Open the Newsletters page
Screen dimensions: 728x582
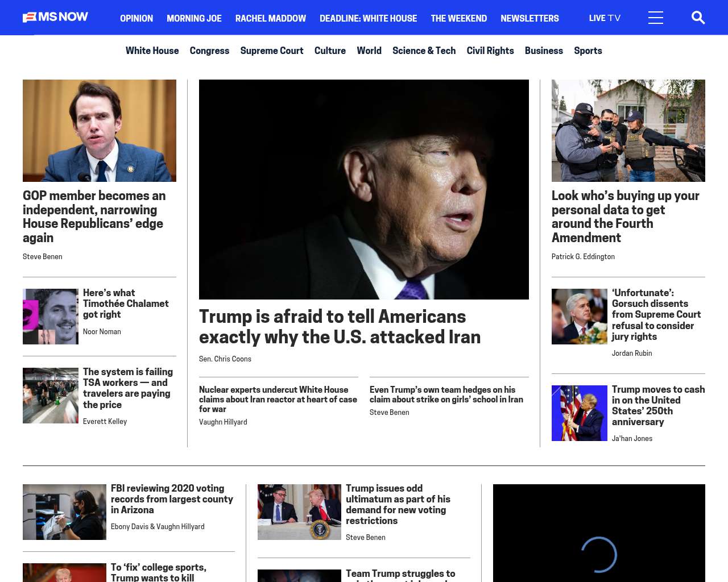[530, 18]
